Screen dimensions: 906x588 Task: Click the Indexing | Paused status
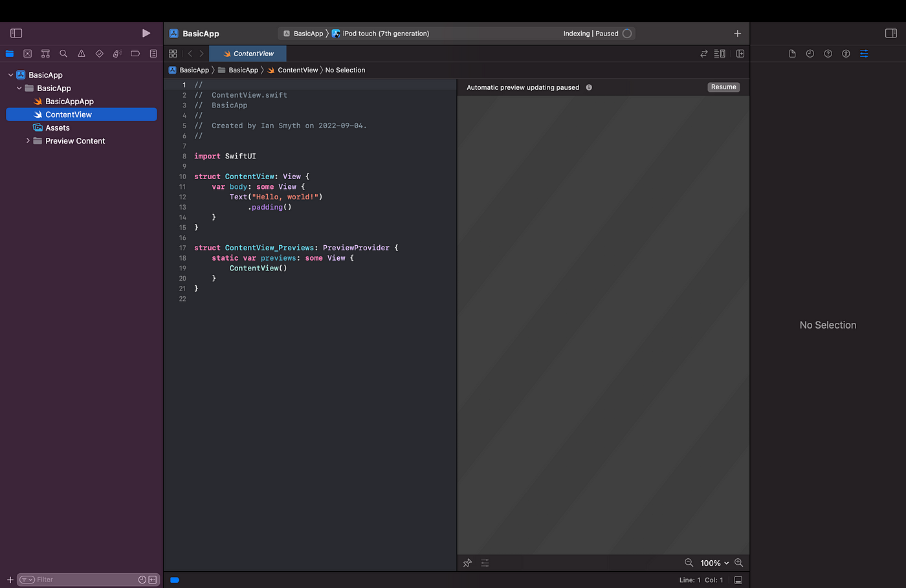pyautogui.click(x=591, y=34)
